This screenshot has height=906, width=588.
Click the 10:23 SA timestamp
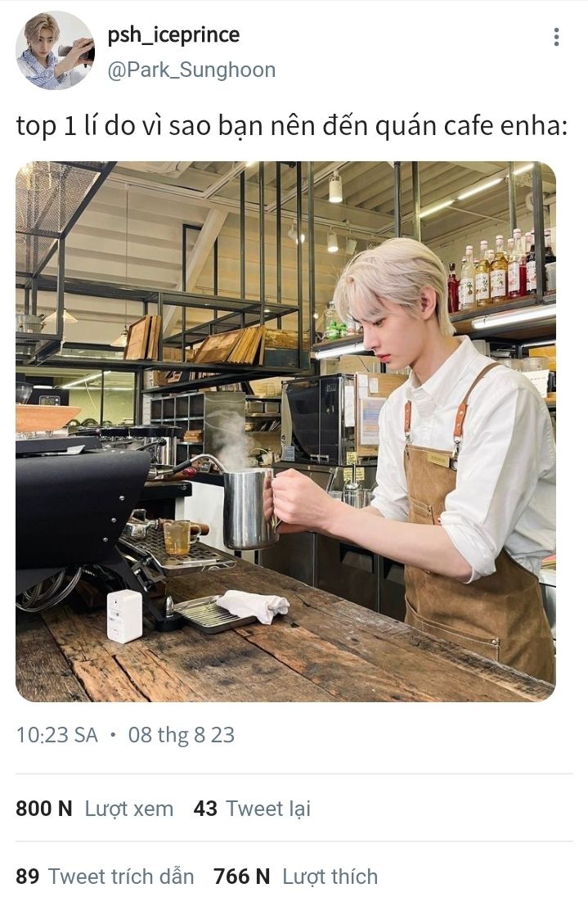[x=56, y=735]
